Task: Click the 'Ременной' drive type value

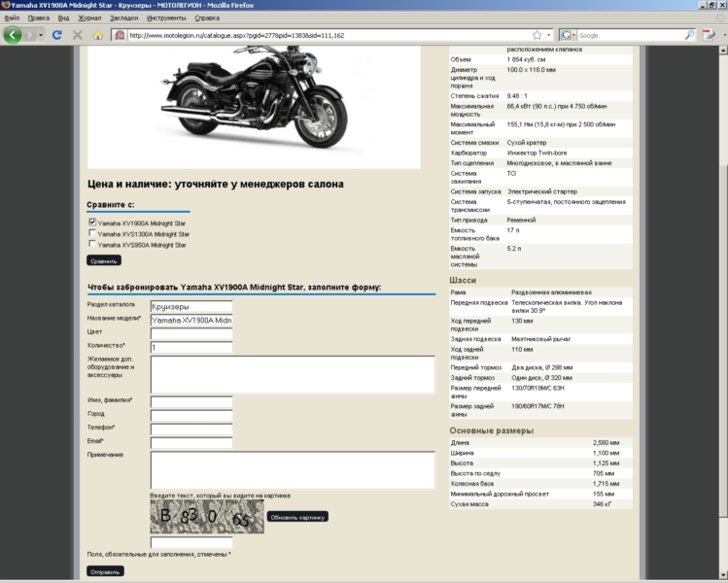Action: coord(521,220)
